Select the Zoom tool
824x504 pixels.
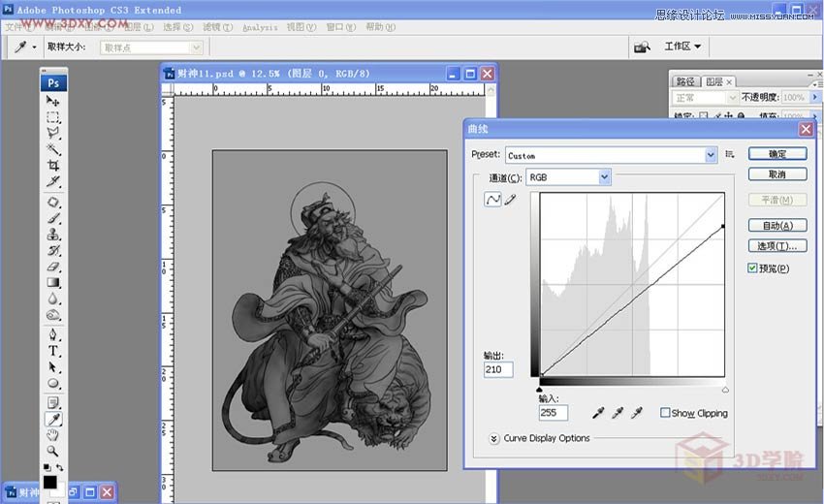53,451
